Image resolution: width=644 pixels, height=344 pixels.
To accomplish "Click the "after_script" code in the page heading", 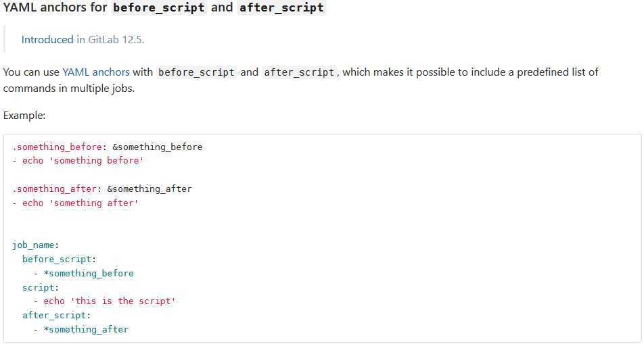I will [x=281, y=8].
